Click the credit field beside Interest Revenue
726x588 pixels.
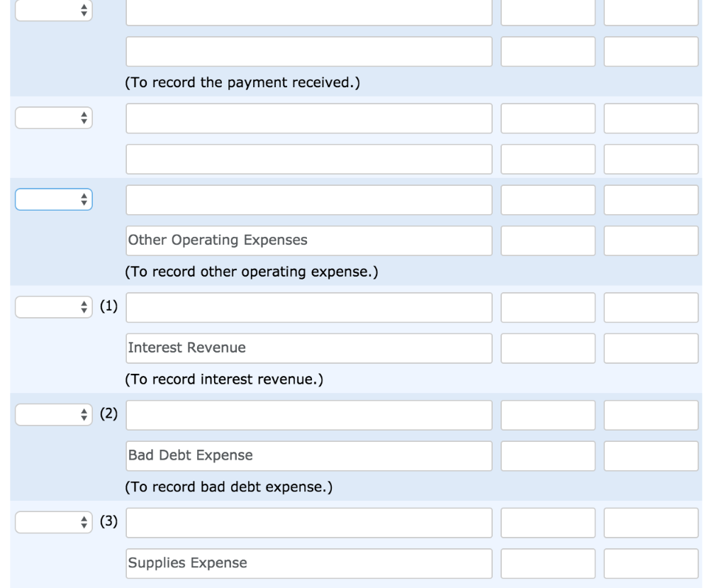651,348
